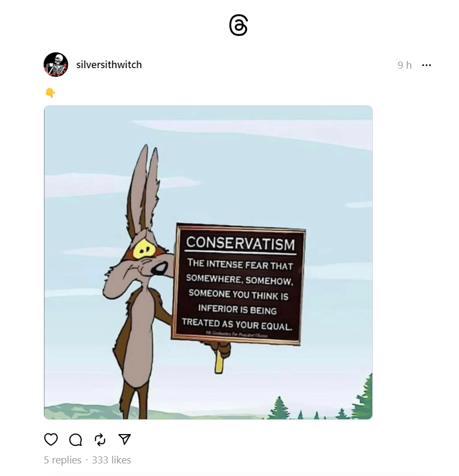Screen dimensions: 459x476
Task: View the 5 replies link
Action: click(x=63, y=460)
